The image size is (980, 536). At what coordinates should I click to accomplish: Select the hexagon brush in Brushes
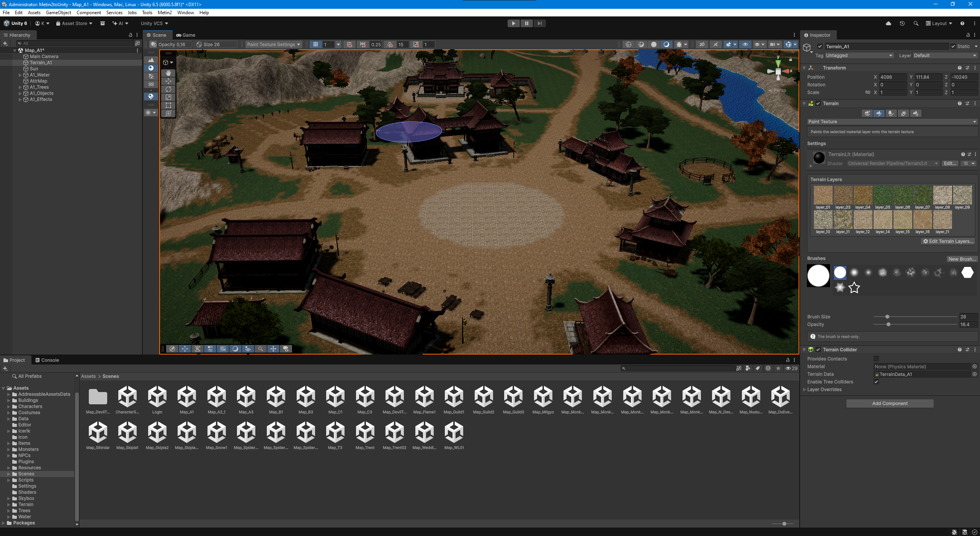[x=967, y=273]
